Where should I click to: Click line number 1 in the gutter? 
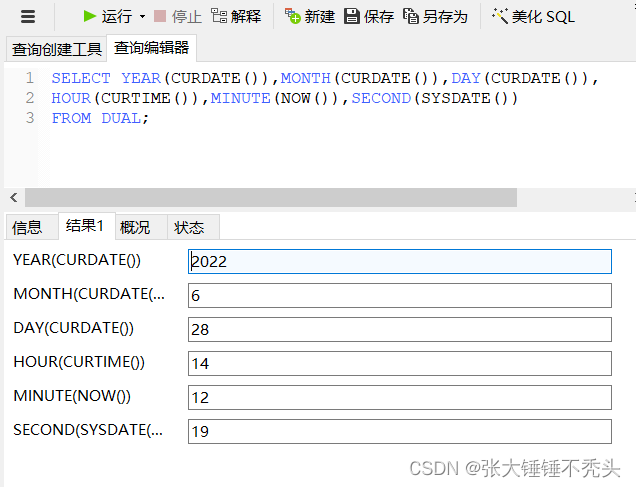point(30,77)
